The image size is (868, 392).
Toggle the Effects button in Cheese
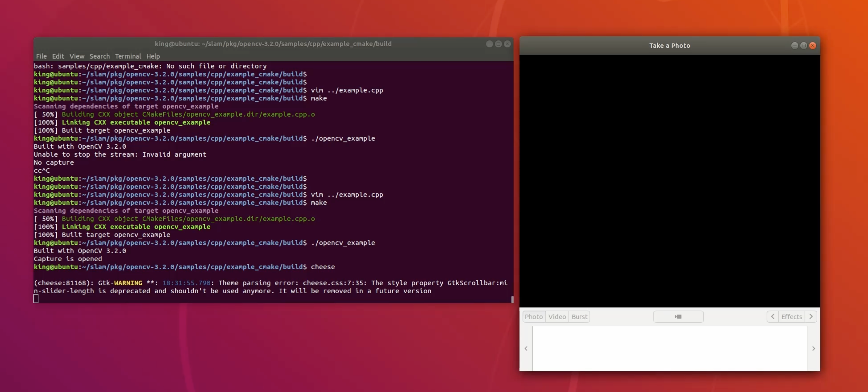coord(792,316)
